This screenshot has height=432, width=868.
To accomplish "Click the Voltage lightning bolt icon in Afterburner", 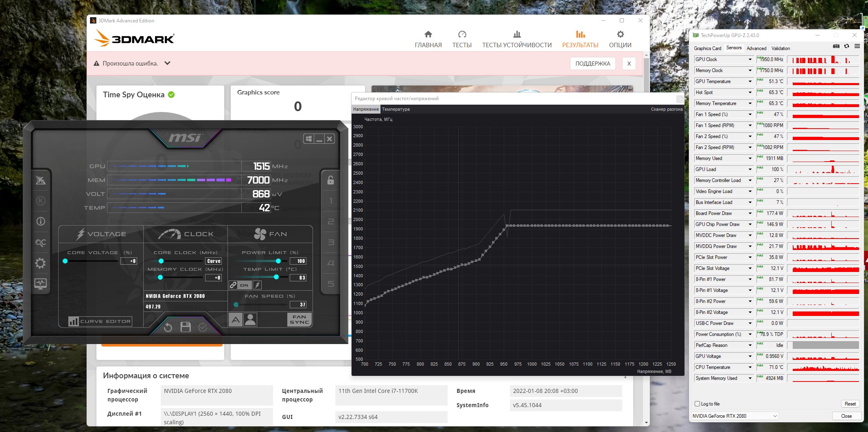I will [81, 234].
